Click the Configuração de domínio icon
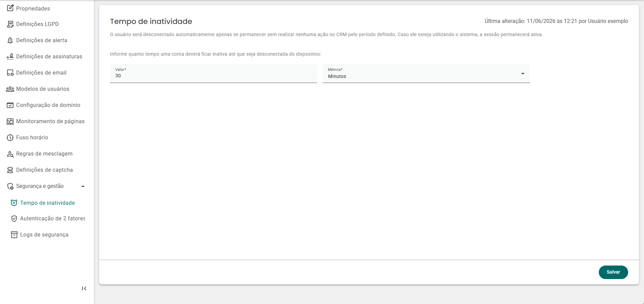 coord(10,105)
